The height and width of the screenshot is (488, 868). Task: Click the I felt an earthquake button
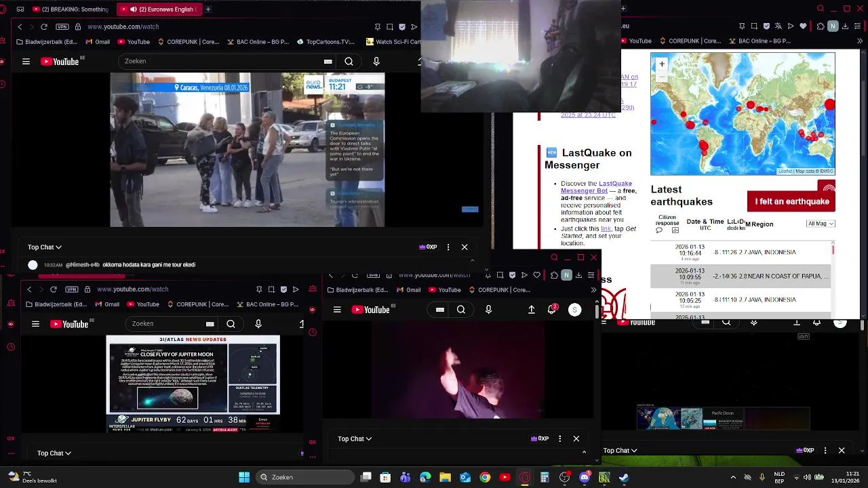coord(791,201)
